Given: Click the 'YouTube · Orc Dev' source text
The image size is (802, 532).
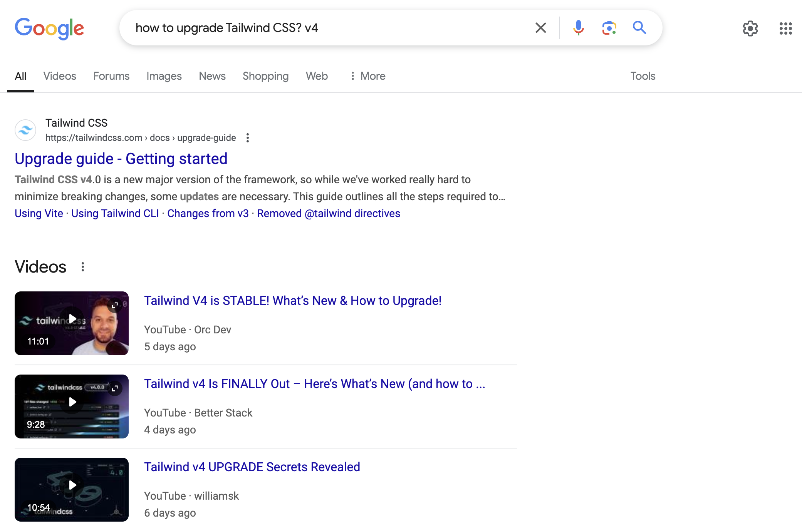Looking at the screenshot, I should (188, 330).
